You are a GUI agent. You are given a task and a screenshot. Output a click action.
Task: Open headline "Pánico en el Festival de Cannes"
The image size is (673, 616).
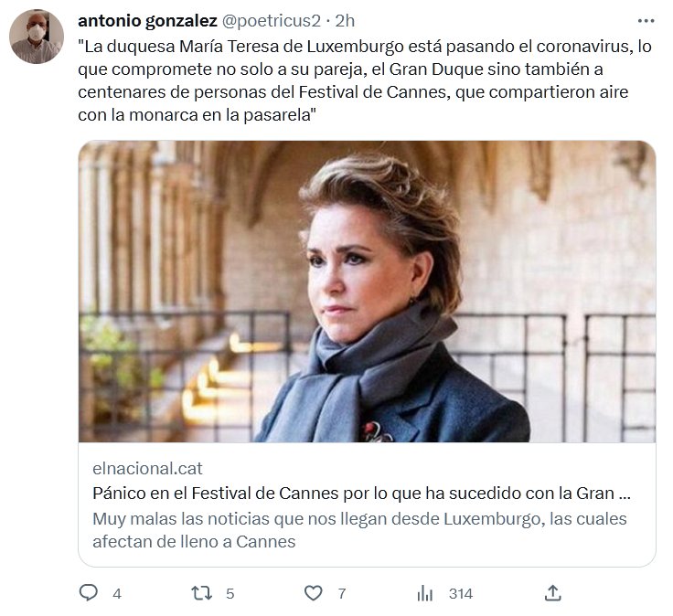(x=362, y=494)
